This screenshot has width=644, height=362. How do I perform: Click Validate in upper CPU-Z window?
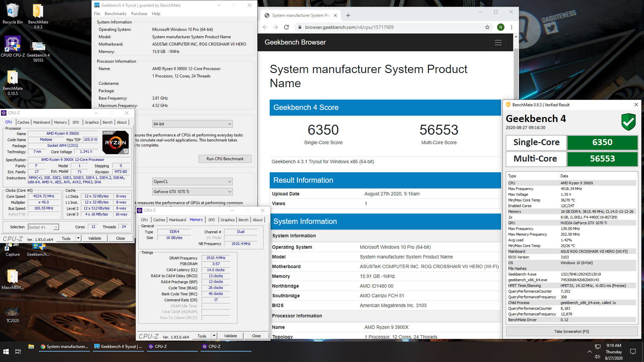point(95,238)
